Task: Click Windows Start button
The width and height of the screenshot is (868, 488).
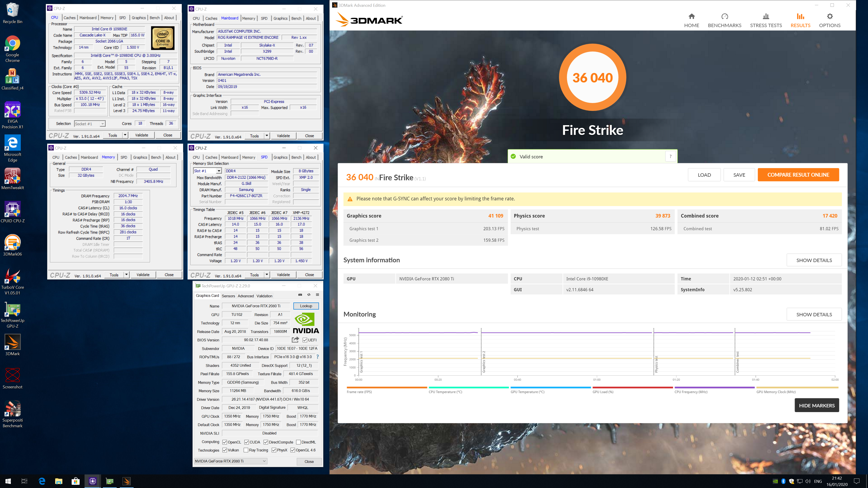Action: tap(8, 481)
